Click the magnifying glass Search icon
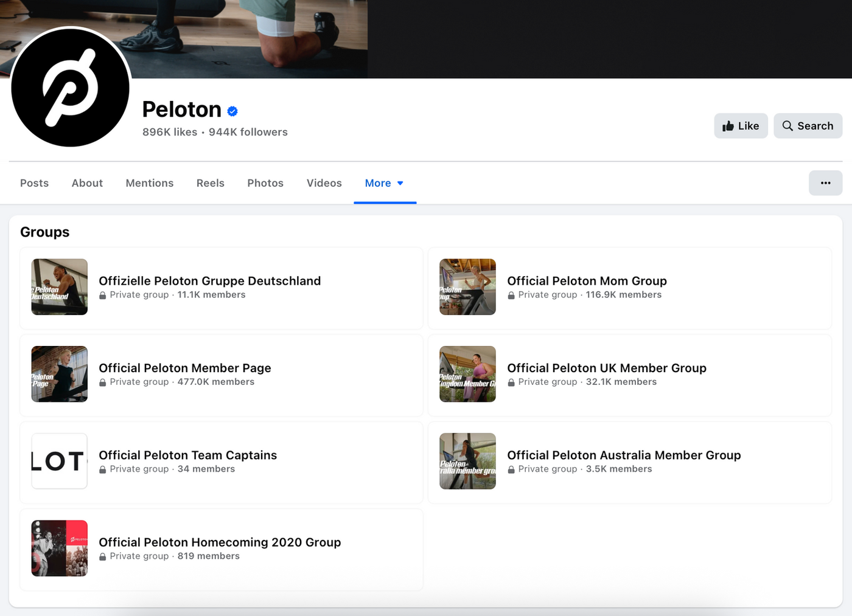The width and height of the screenshot is (852, 616). [x=787, y=125]
